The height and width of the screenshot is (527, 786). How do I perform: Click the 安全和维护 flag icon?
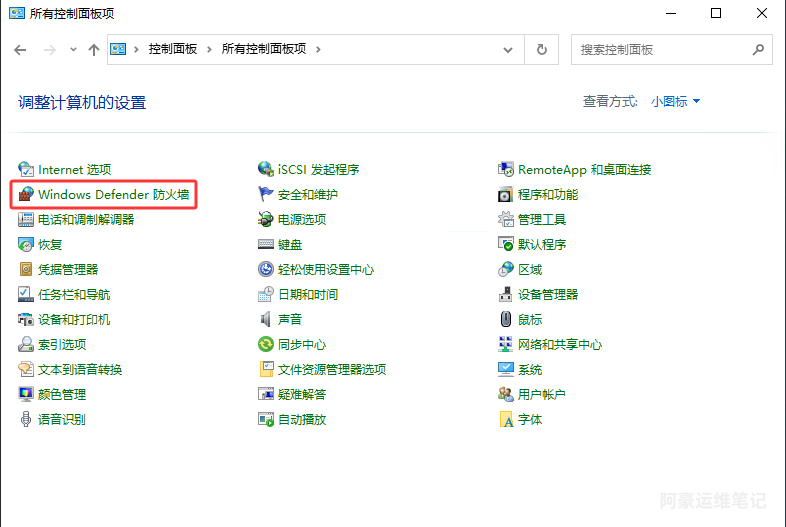(266, 194)
